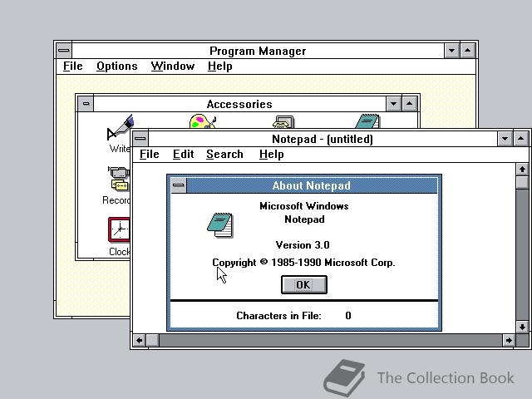Viewport: 532px width, 399px height.
Task: Click 'Characters in File:' label
Action: [279, 316]
